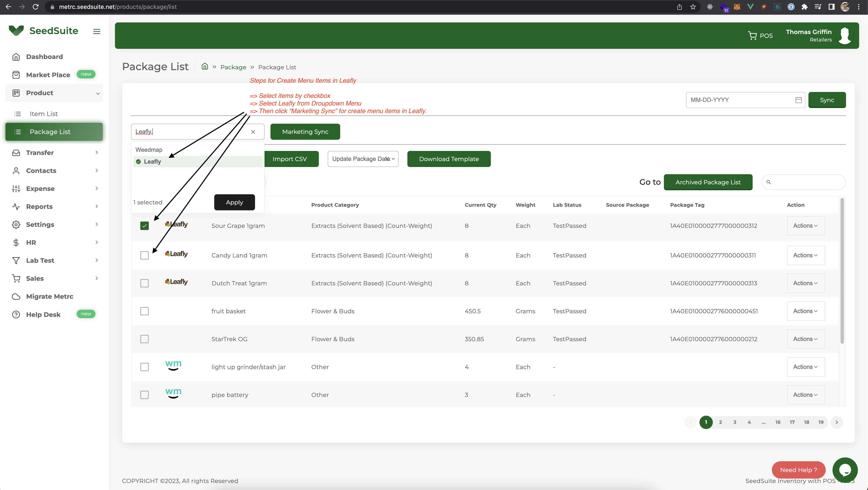Clear the Leafly selection with X
This screenshot has width=868, height=490.
tap(253, 132)
